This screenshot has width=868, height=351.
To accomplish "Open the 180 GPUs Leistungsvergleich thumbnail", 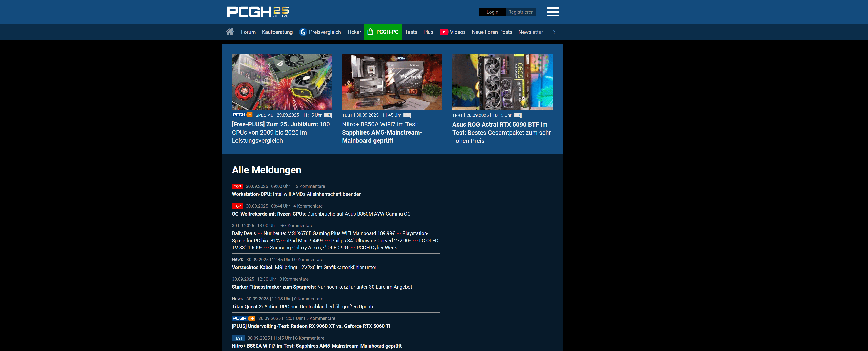I will click(x=282, y=82).
